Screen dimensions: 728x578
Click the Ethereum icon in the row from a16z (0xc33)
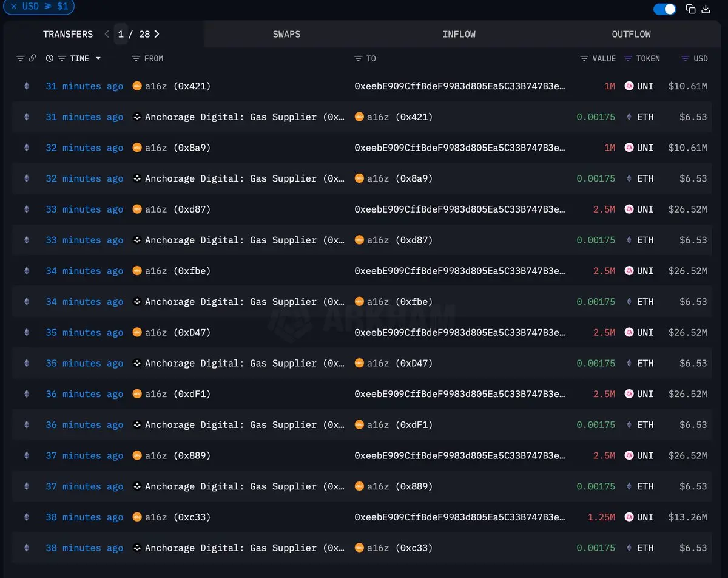coord(26,517)
